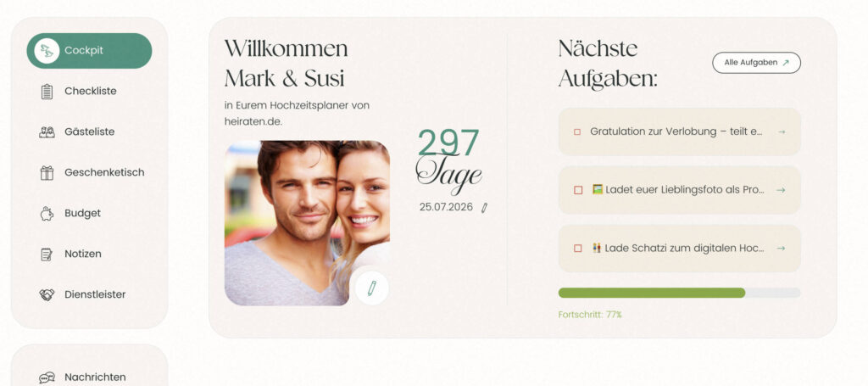The image size is (868, 386).
Task: Edit the wedding date pencil icon
Action: pyautogui.click(x=484, y=208)
